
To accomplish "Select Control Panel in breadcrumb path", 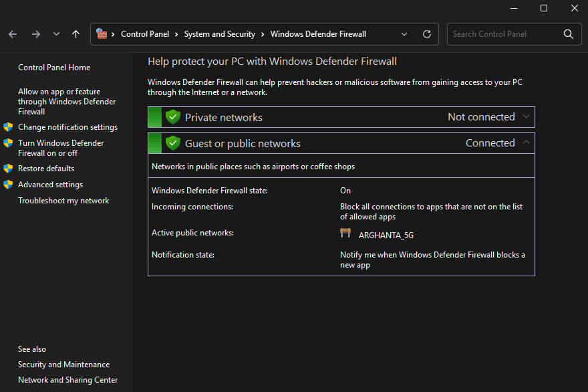I will (x=145, y=34).
